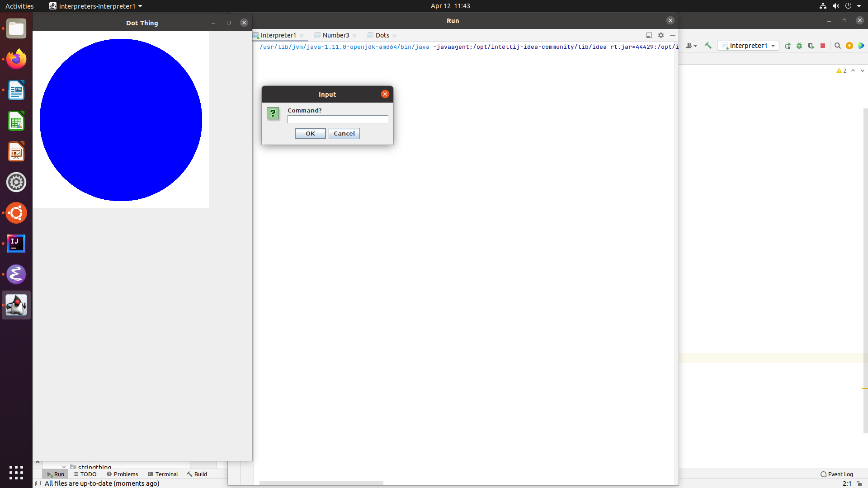The width and height of the screenshot is (868, 488).
Task: Click the java executable path link
Action: [x=344, y=47]
